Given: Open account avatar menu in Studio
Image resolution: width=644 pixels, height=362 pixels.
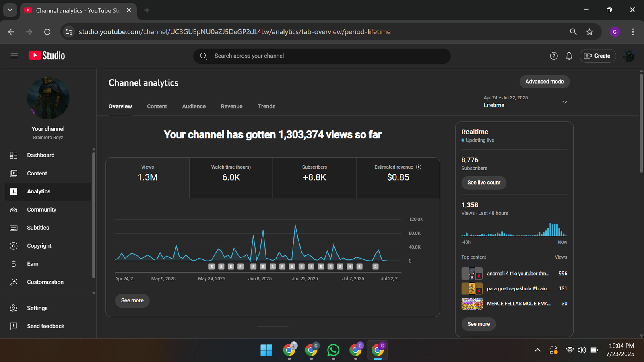Looking at the screenshot, I should [628, 56].
